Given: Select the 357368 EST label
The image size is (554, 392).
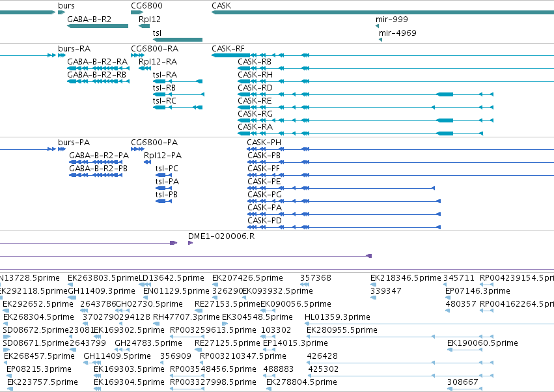Looking at the screenshot, I should 316,278.
